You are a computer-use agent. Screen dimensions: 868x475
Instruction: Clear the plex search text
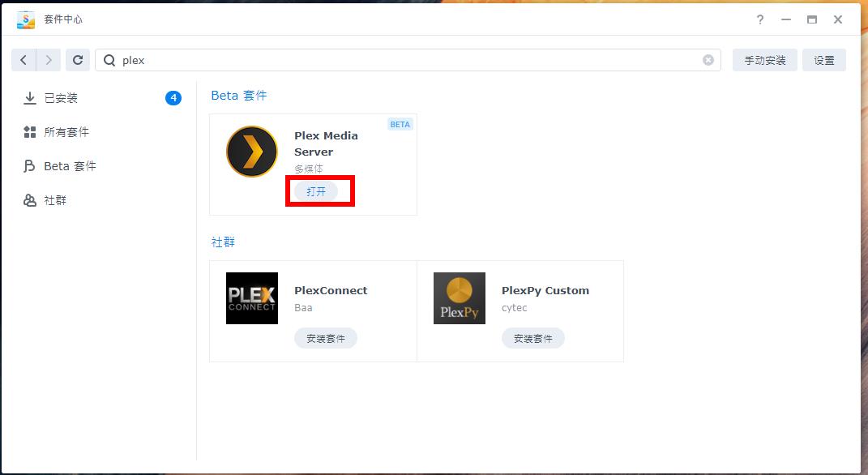point(708,60)
